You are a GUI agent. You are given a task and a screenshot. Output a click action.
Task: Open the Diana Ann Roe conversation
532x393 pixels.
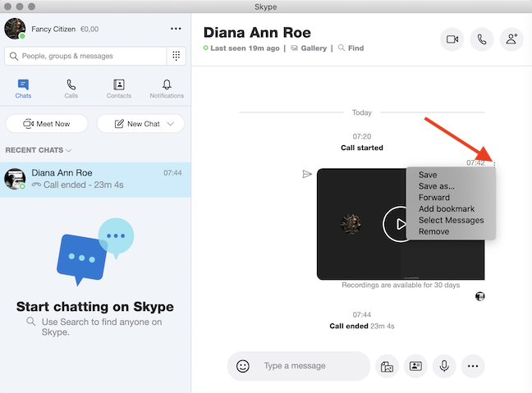pyautogui.click(x=95, y=180)
